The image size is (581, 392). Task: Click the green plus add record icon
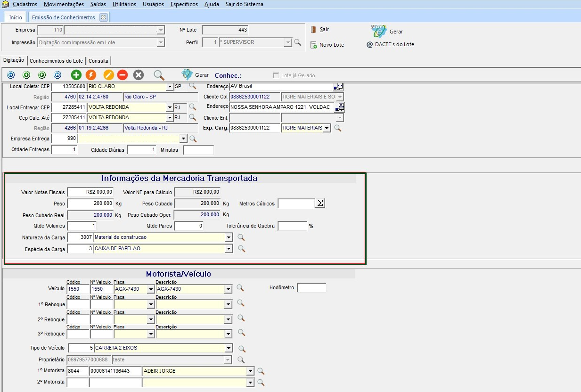76,75
